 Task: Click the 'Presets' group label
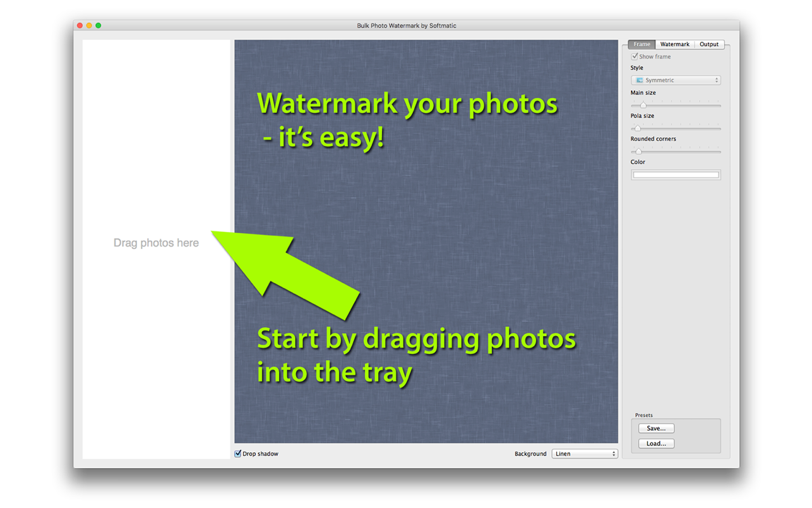point(644,415)
